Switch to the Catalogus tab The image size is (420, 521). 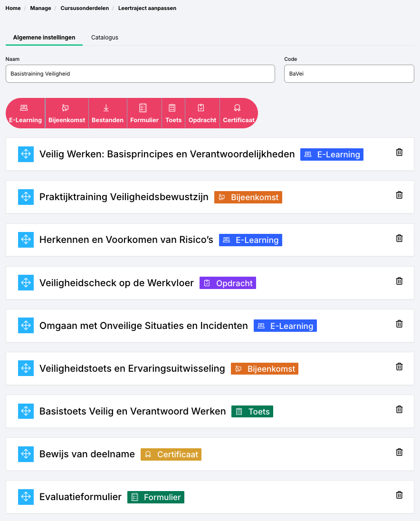pyautogui.click(x=105, y=38)
